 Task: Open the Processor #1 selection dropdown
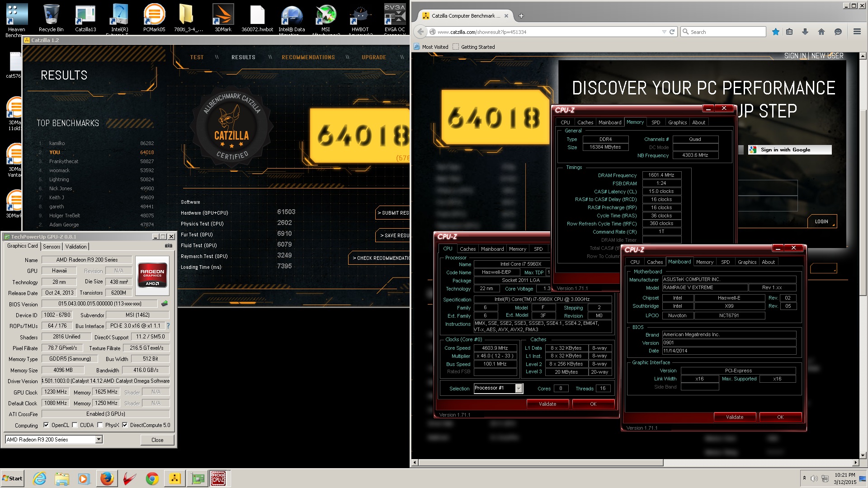coord(519,388)
